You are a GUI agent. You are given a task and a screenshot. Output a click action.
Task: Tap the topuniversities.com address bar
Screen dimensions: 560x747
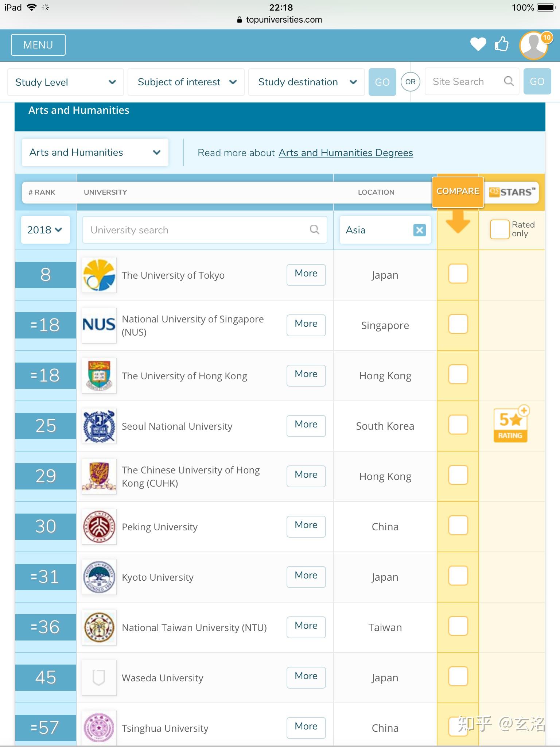(280, 20)
